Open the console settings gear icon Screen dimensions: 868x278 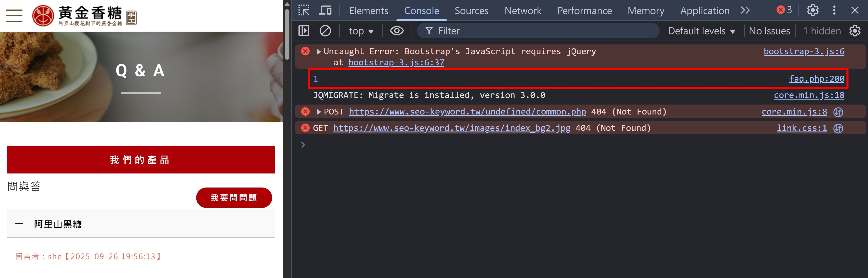[855, 31]
